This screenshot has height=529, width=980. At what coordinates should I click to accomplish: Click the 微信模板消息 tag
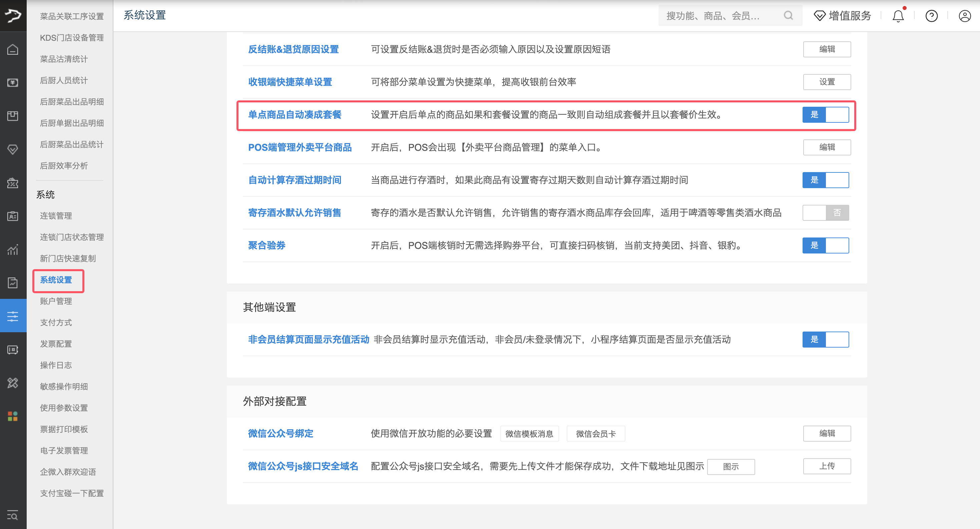pyautogui.click(x=529, y=434)
